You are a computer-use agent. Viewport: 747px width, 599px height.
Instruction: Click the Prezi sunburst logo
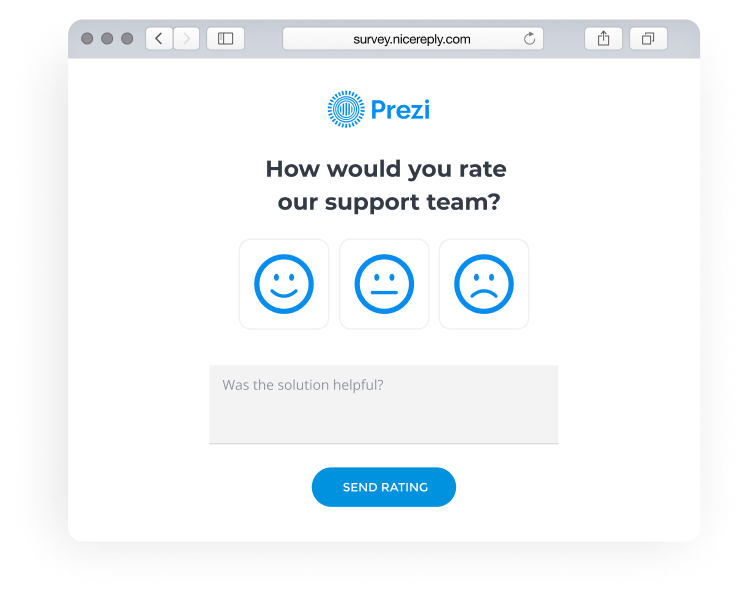[346, 109]
